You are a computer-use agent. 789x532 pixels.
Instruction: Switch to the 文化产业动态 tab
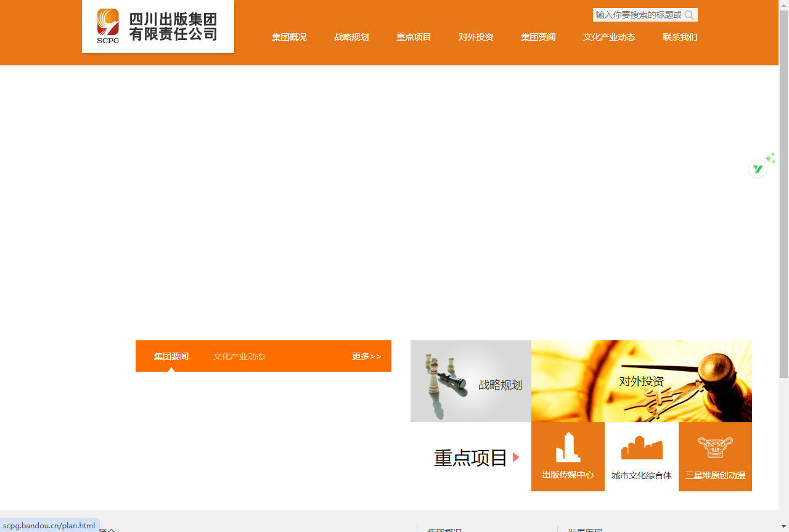click(239, 356)
